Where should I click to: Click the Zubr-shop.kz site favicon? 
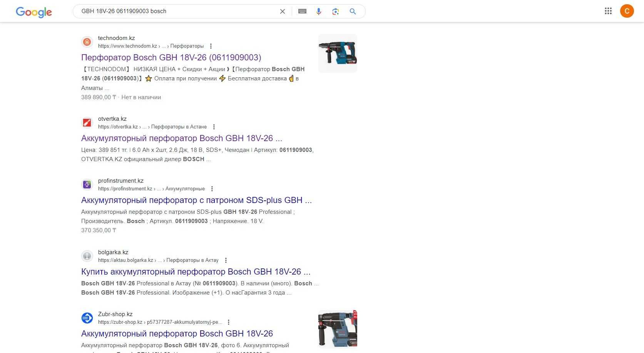coord(87,318)
